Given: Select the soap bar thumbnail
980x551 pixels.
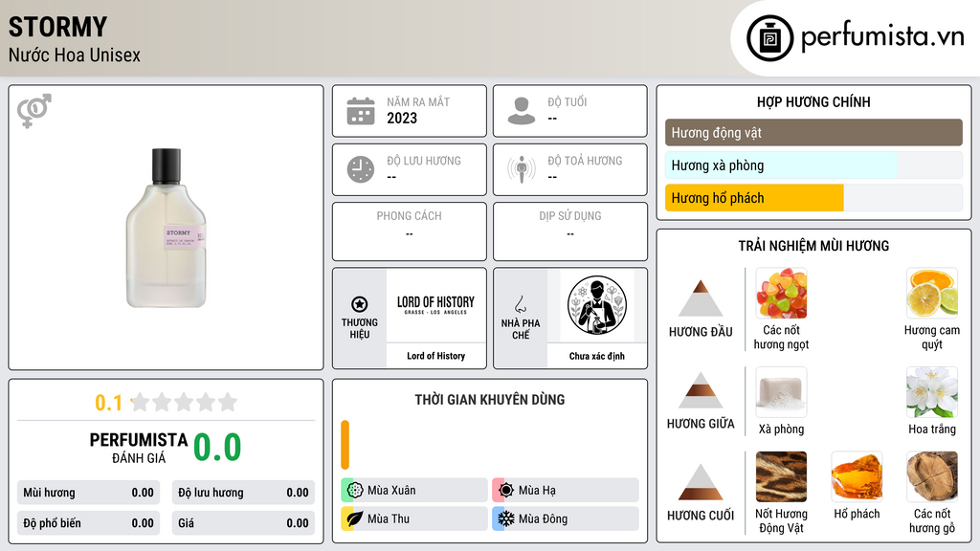Looking at the screenshot, I should tap(781, 391).
